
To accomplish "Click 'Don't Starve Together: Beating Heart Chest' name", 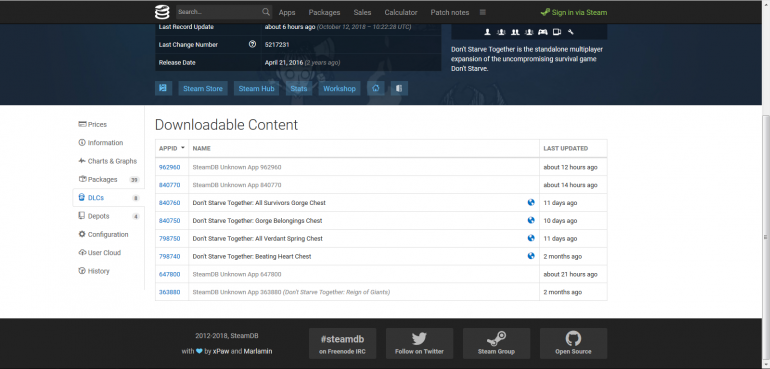I will pos(252,256).
